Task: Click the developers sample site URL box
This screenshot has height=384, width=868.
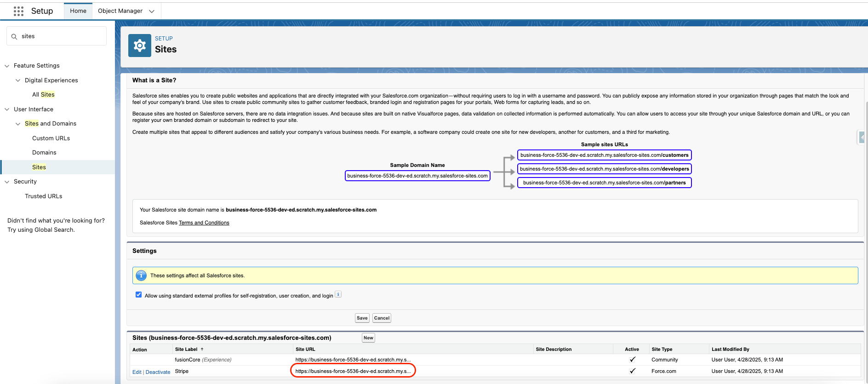Action: point(605,169)
